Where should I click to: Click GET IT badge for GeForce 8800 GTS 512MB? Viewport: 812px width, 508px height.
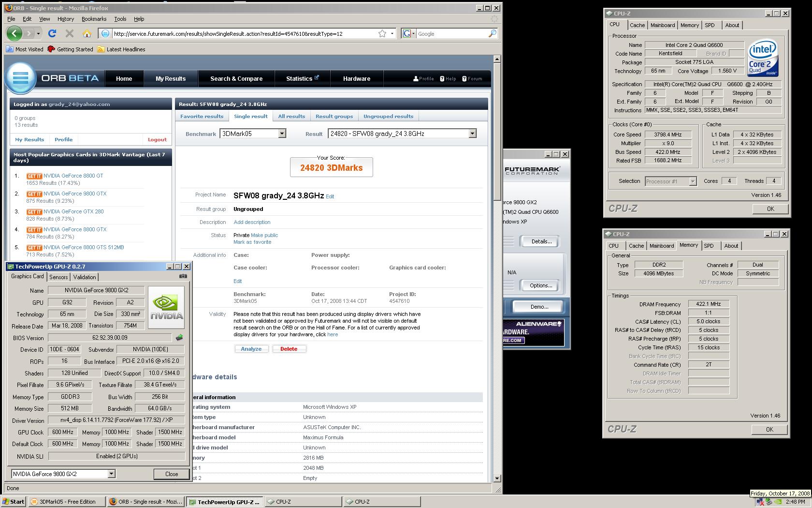coord(34,248)
